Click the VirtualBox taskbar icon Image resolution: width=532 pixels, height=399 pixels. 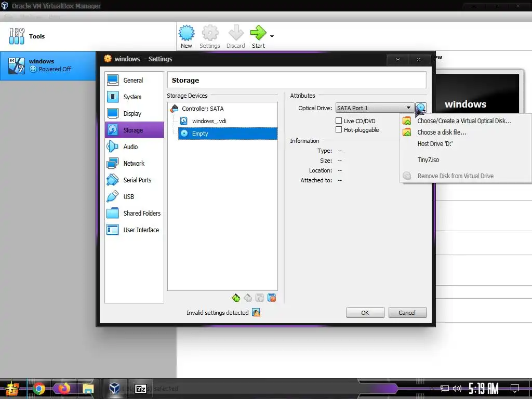[x=114, y=389]
